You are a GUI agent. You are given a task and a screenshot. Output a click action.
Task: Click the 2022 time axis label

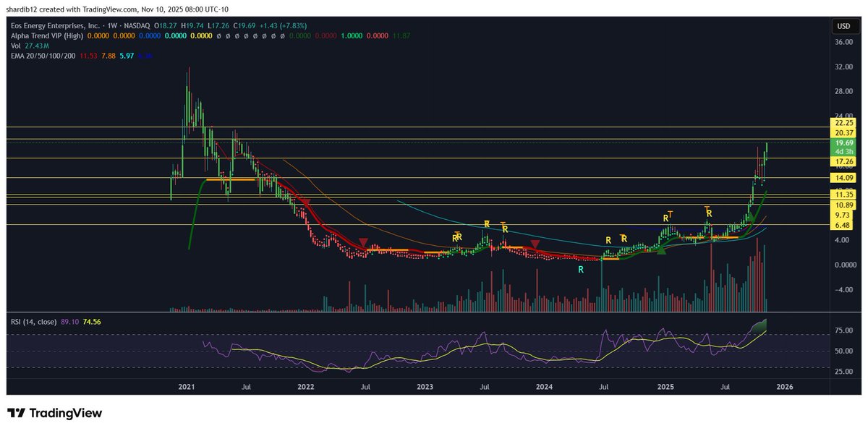click(x=306, y=388)
